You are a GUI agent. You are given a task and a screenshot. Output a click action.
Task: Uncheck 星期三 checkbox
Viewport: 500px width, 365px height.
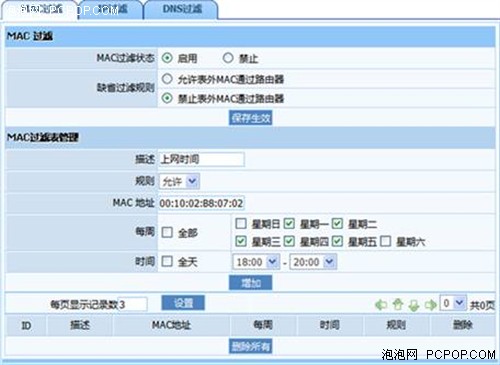click(x=241, y=241)
